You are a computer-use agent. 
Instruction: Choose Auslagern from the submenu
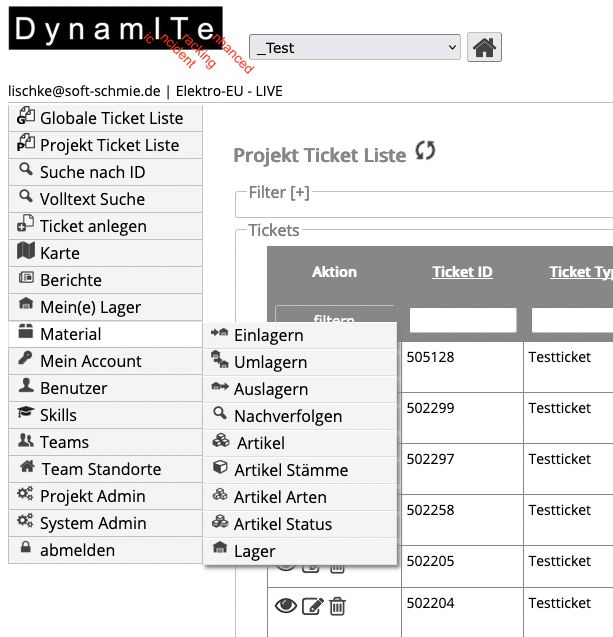coord(270,389)
